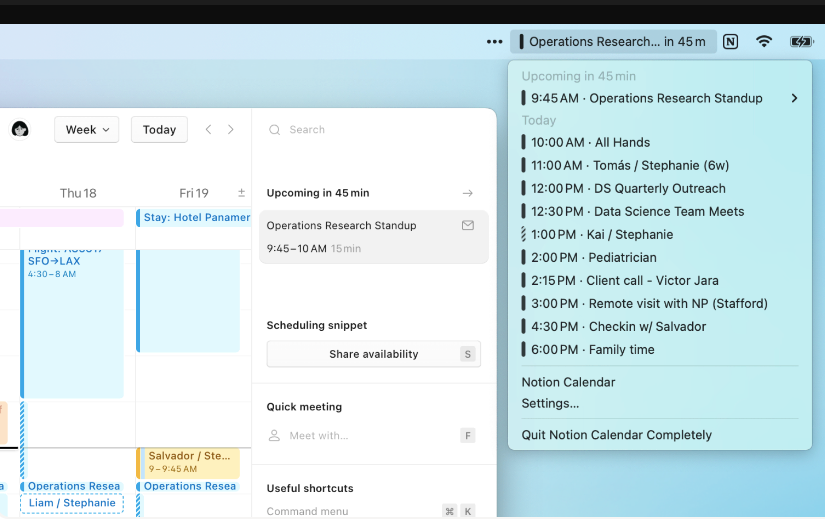Open Notion Calendar from the menu

pos(568,382)
